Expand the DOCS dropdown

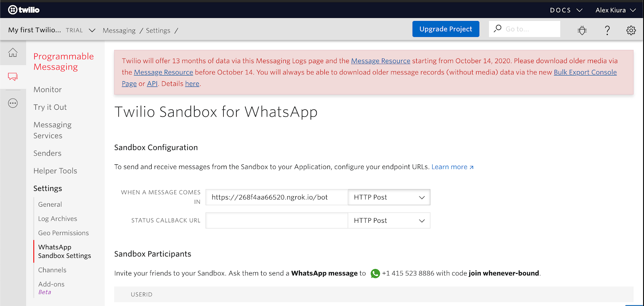(566, 10)
